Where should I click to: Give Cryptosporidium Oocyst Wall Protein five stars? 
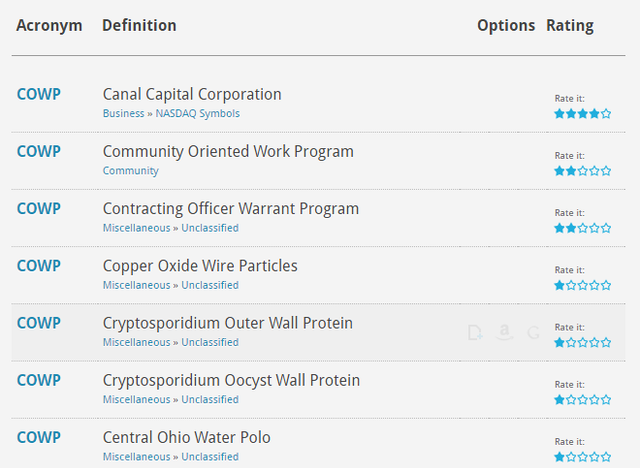coord(606,399)
